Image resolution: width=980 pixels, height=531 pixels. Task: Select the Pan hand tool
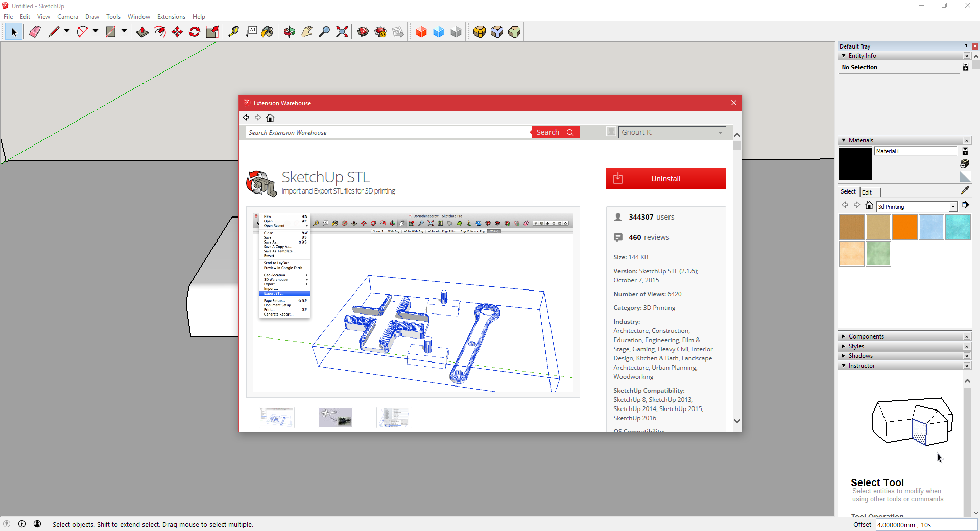(x=307, y=32)
